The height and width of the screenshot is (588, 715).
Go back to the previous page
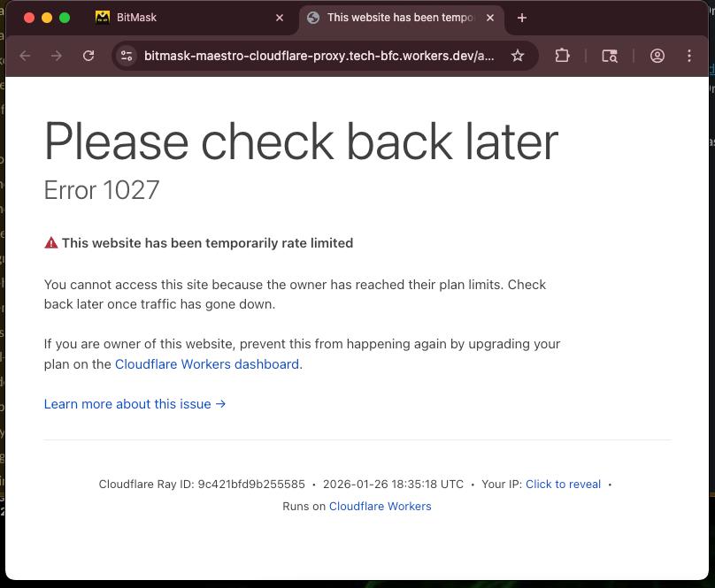point(25,56)
